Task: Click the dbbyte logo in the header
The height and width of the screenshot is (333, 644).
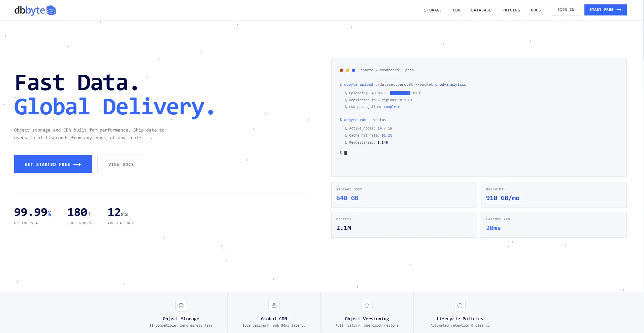Action: 35,10
